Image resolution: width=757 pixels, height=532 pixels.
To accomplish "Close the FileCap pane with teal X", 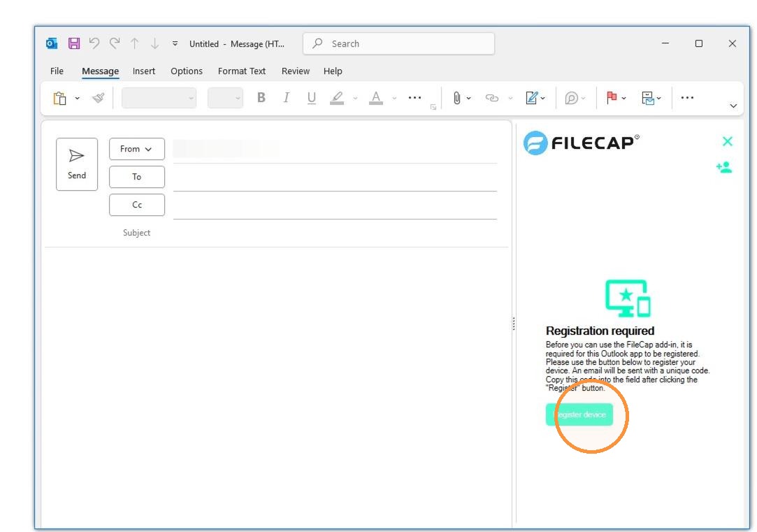I will coord(728,141).
